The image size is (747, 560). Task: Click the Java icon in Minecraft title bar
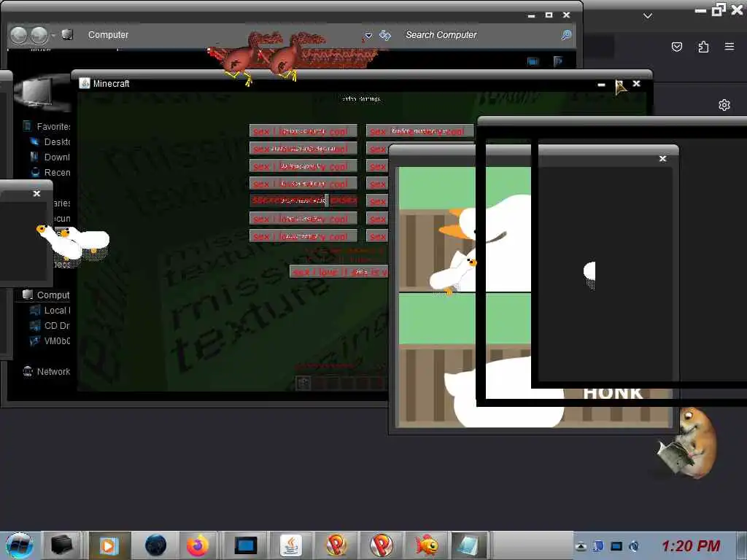(x=85, y=83)
